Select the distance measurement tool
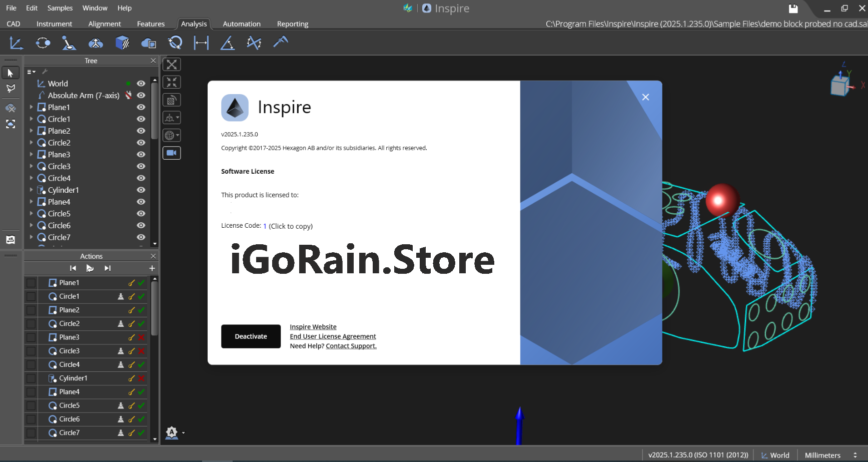The width and height of the screenshot is (868, 462). (x=201, y=43)
